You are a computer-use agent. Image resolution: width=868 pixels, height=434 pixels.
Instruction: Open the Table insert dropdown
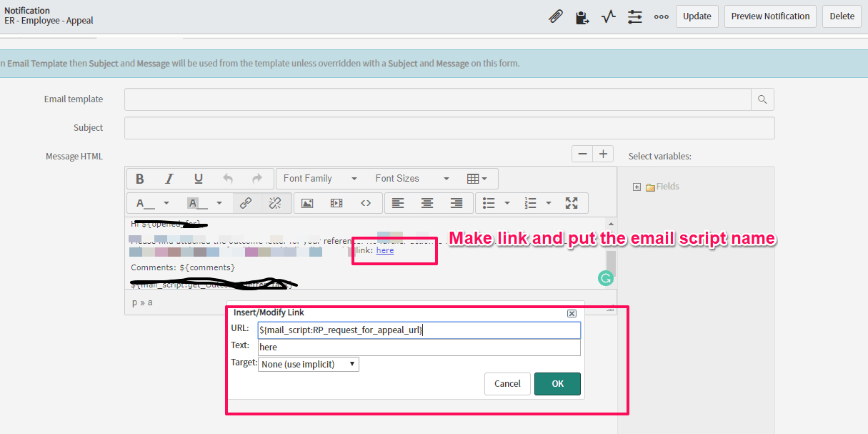point(477,179)
